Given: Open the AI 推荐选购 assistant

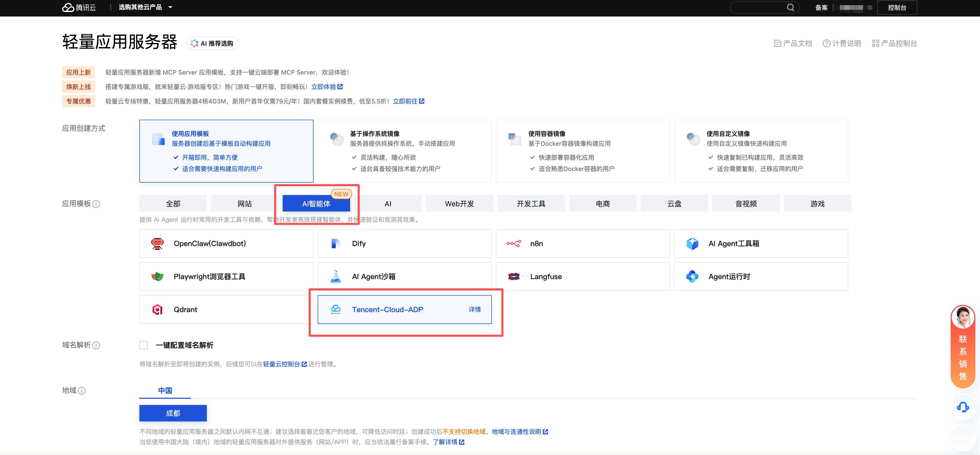Looking at the screenshot, I should click(x=212, y=43).
